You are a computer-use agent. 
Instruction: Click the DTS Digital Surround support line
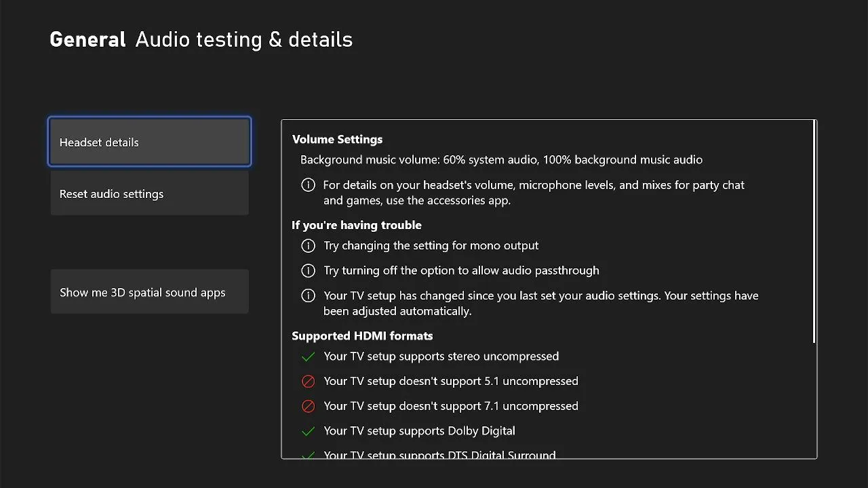439,455
